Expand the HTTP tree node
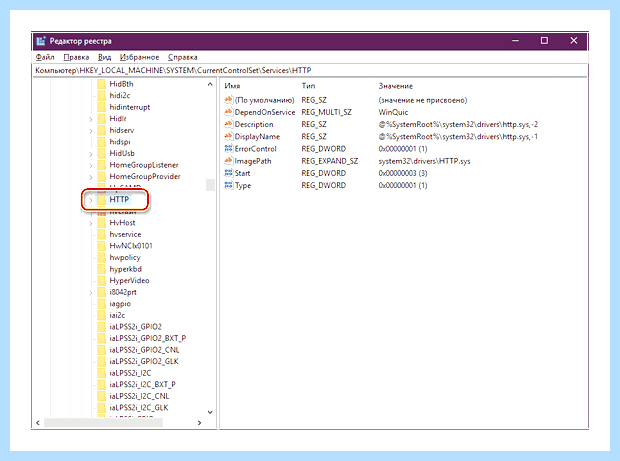 [91, 200]
